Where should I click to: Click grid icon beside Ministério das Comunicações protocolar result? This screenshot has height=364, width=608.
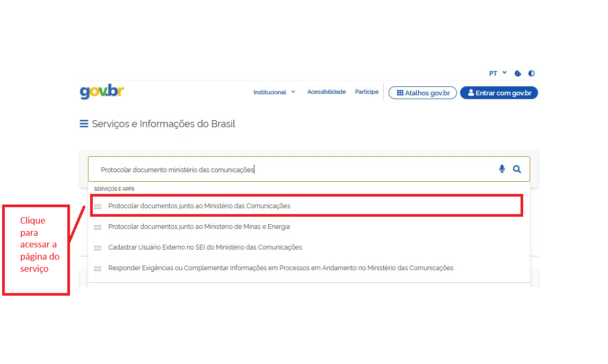(x=98, y=207)
